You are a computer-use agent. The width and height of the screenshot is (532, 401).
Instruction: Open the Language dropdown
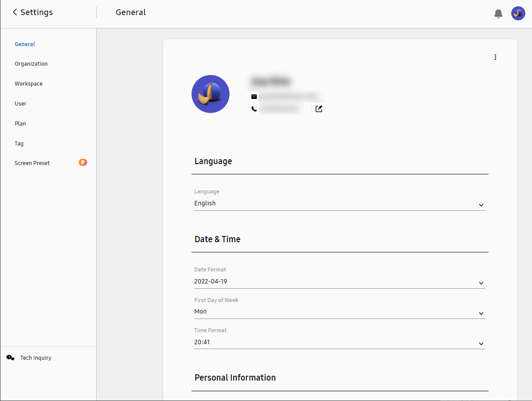coord(481,205)
